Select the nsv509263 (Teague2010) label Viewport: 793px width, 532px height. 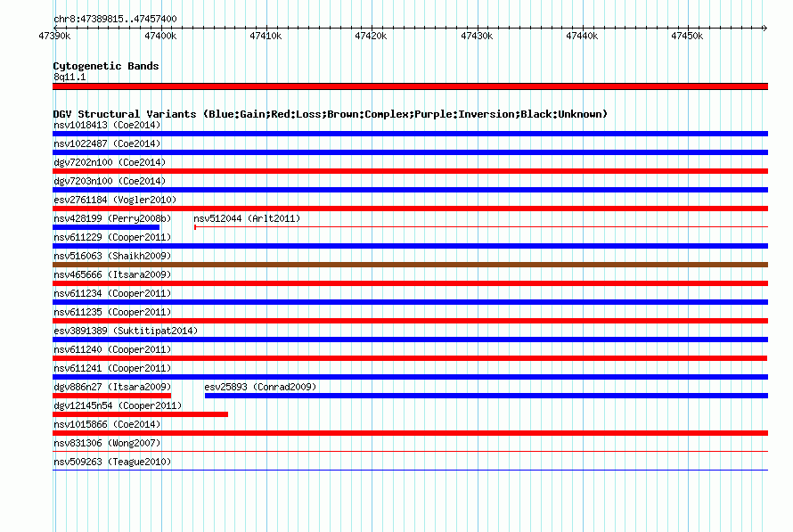112,462
